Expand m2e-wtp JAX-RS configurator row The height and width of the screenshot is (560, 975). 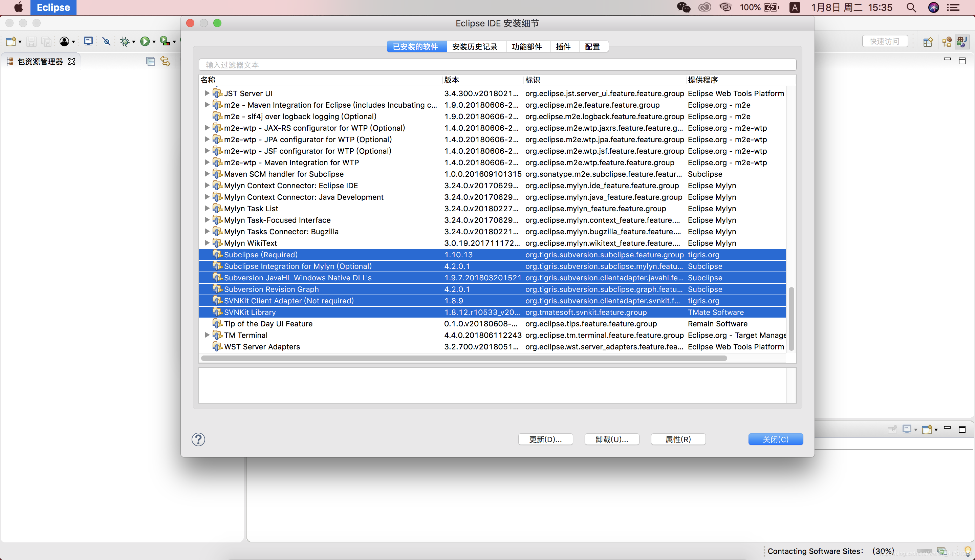207,128
